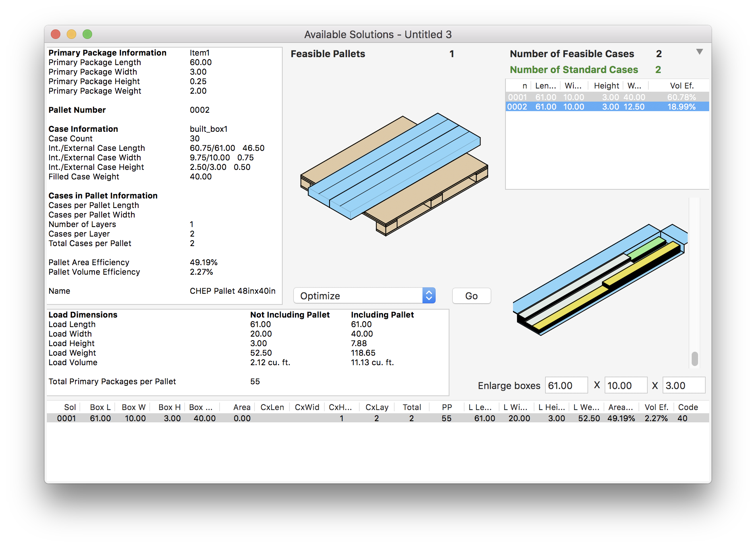Click the Feasible Pallets heading
756x547 pixels.
tap(328, 54)
